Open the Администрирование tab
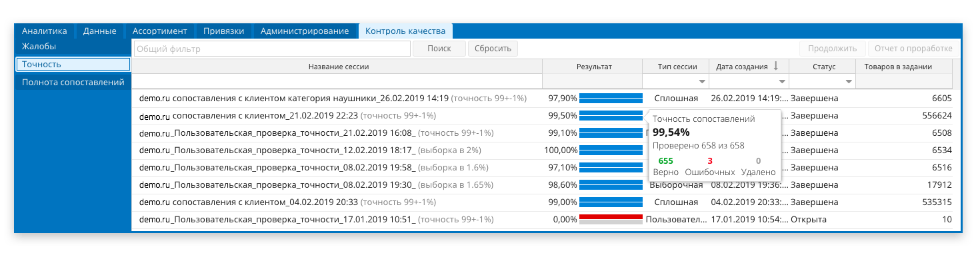 pyautogui.click(x=305, y=31)
